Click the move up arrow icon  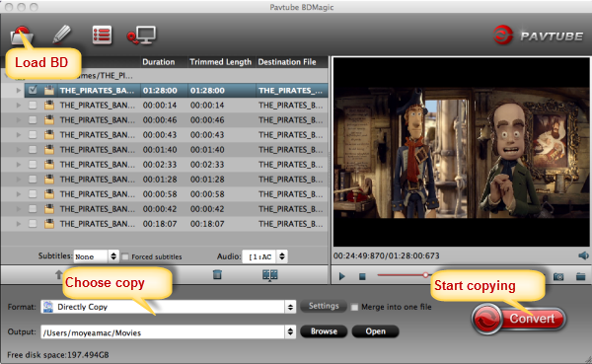(58, 274)
